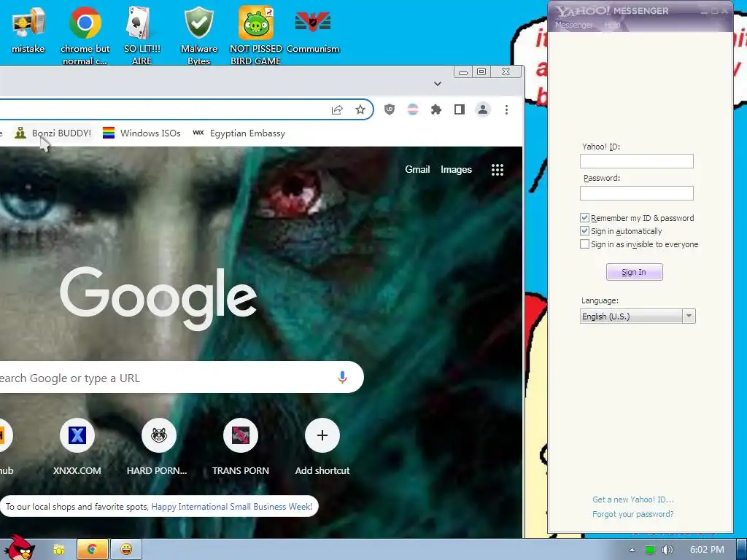This screenshot has height=560, width=747.
Task: Open uBlock Origin shield extension
Action: point(390,110)
